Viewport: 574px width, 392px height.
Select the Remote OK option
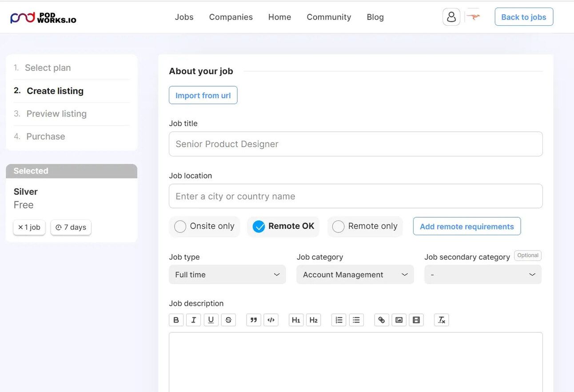click(259, 227)
